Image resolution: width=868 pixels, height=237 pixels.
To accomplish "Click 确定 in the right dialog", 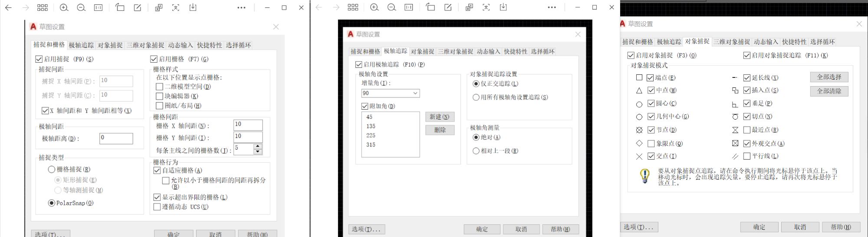I will point(759,227).
